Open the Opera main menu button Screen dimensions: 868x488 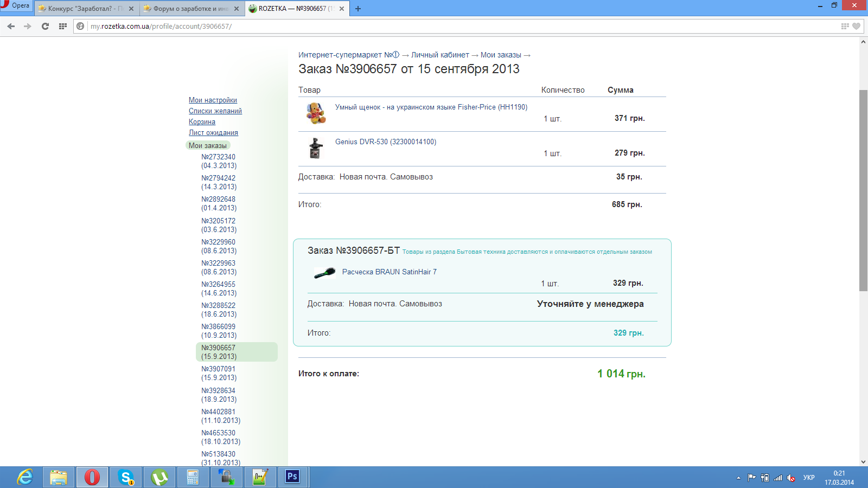coord(16,6)
